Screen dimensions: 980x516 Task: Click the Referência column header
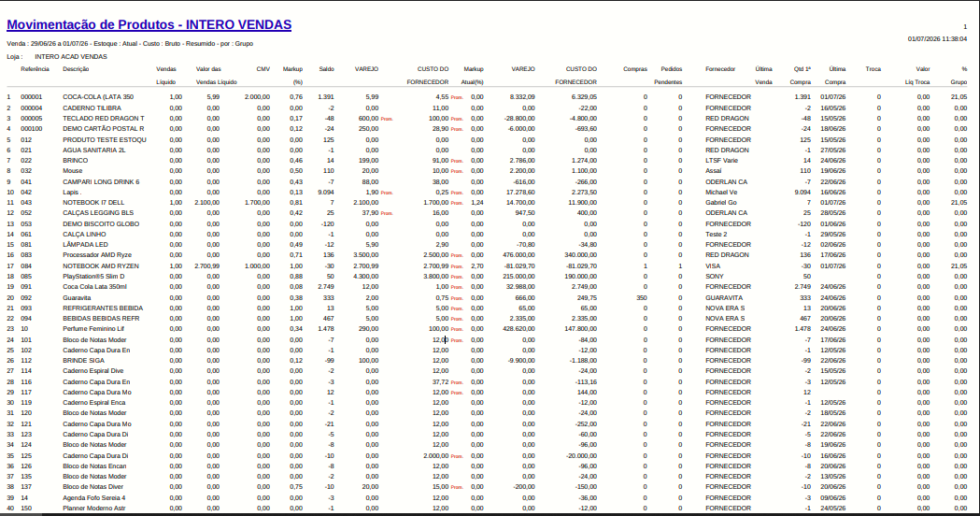click(x=35, y=69)
